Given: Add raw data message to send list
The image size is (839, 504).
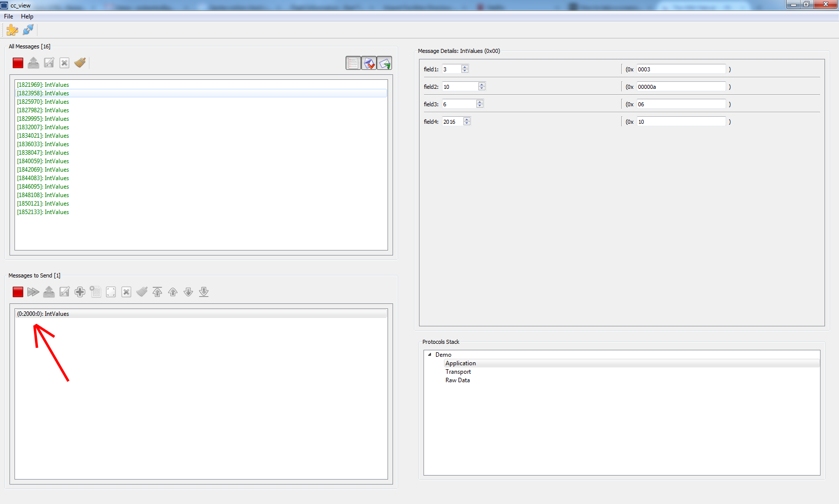Looking at the screenshot, I should click(95, 292).
